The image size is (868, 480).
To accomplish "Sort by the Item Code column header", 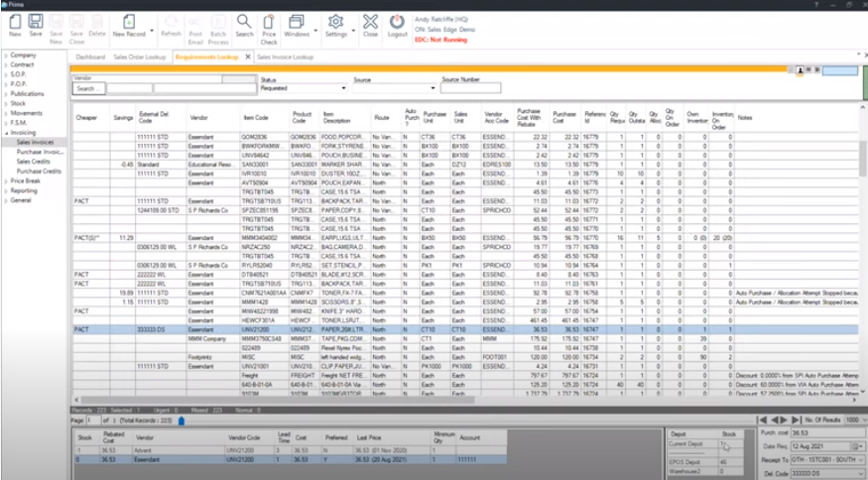I will (256, 117).
